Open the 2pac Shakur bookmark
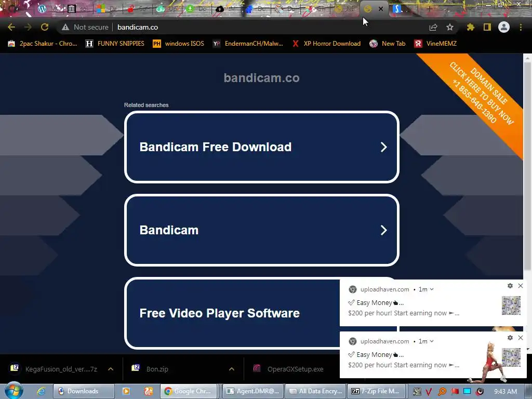This screenshot has width=532, height=399. [x=43, y=44]
